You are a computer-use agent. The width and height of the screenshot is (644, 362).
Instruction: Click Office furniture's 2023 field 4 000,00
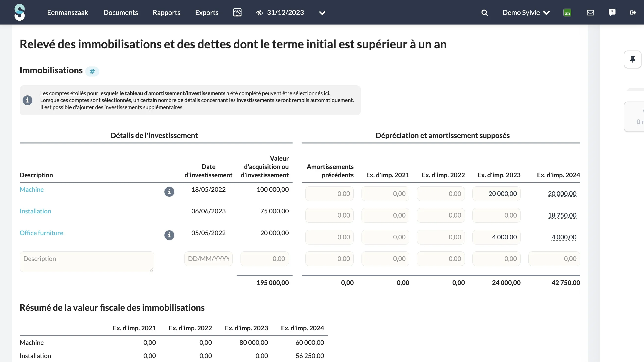pos(496,237)
